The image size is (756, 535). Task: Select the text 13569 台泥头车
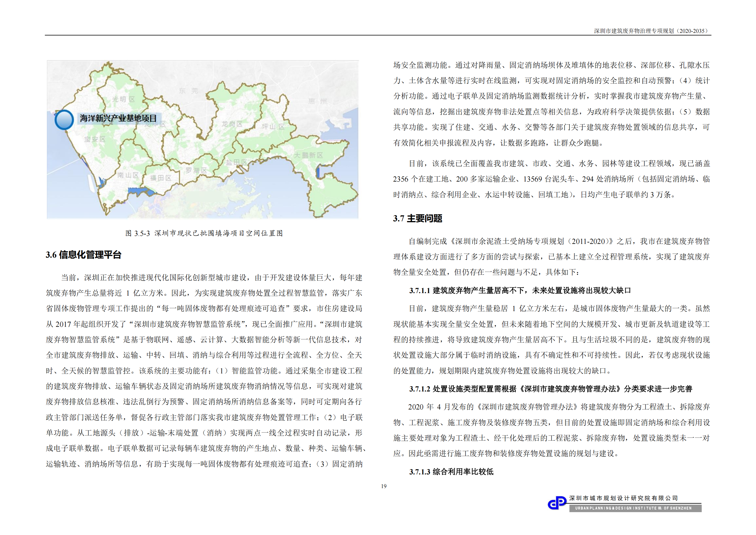[x=549, y=179]
